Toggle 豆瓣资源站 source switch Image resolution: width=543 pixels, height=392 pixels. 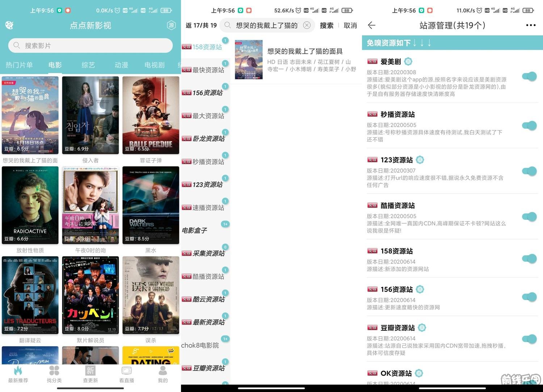[529, 339]
